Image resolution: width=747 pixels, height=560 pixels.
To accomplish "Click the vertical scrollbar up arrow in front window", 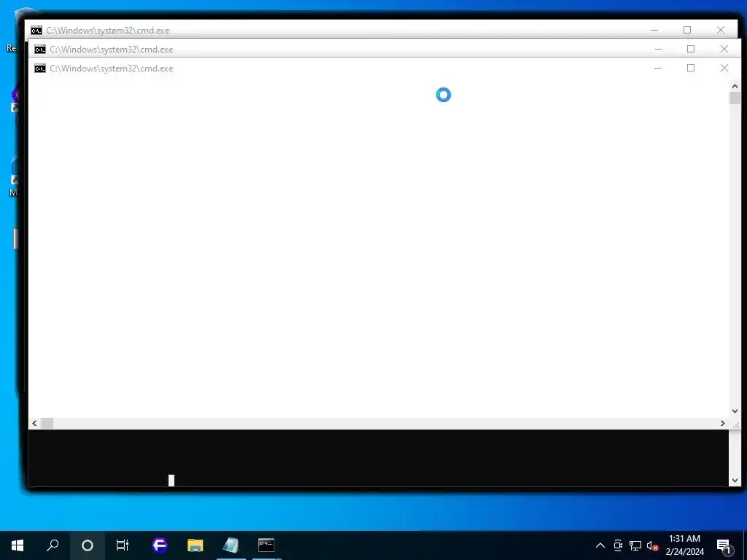I will tap(735, 86).
